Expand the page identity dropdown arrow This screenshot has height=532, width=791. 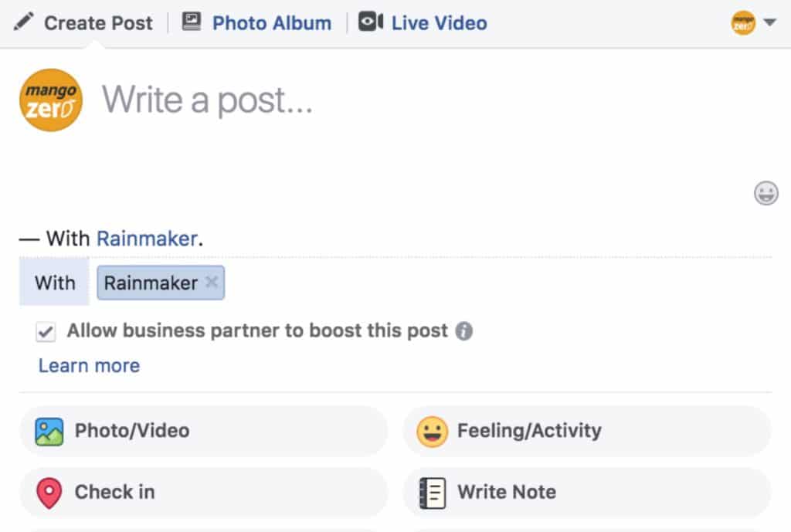[769, 22]
